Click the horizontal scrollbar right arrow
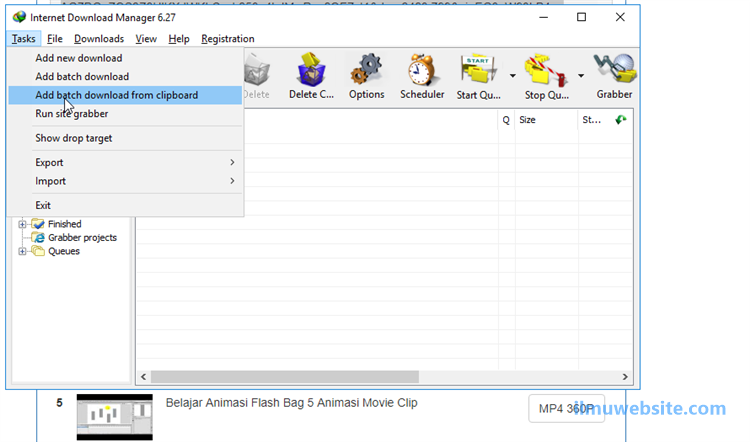The image size is (750, 442). click(625, 377)
